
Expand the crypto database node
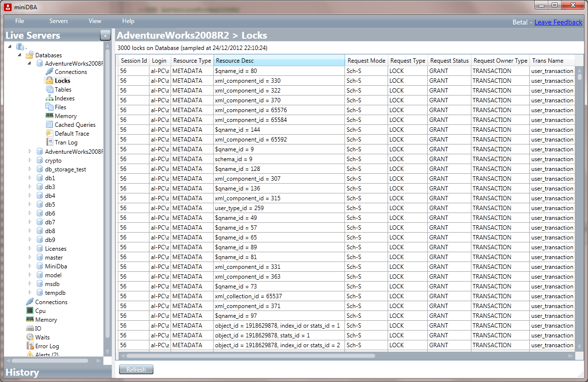tap(29, 160)
